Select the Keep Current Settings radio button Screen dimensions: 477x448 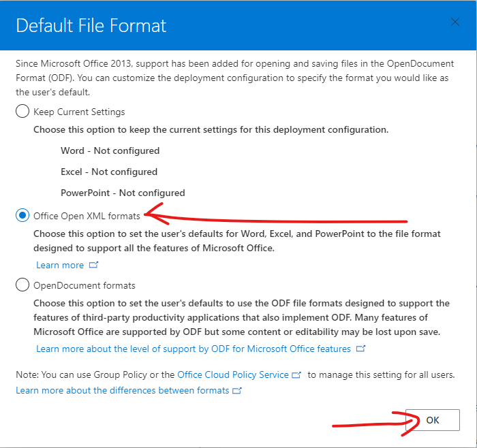tap(22, 111)
